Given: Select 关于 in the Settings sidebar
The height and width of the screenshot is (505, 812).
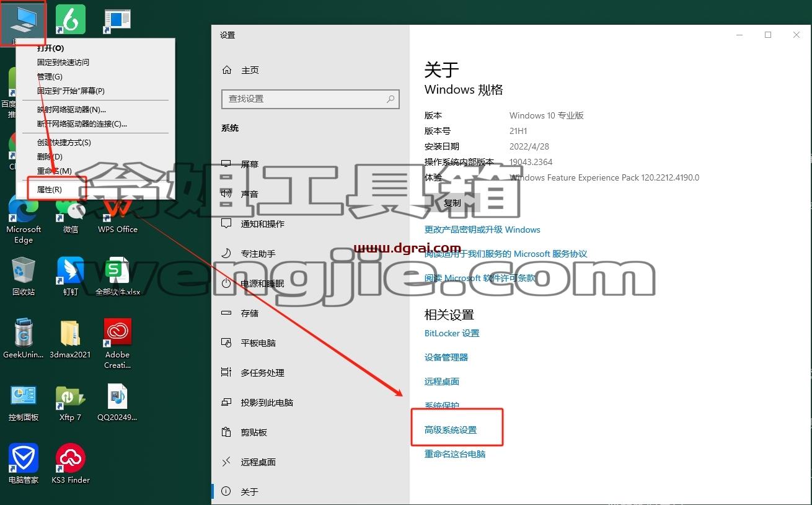Looking at the screenshot, I should pos(311,492).
